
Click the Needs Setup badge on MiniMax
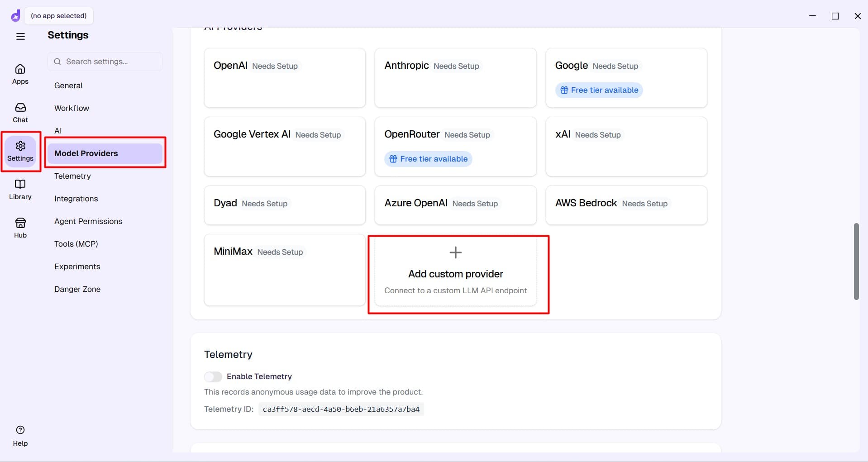(x=280, y=252)
